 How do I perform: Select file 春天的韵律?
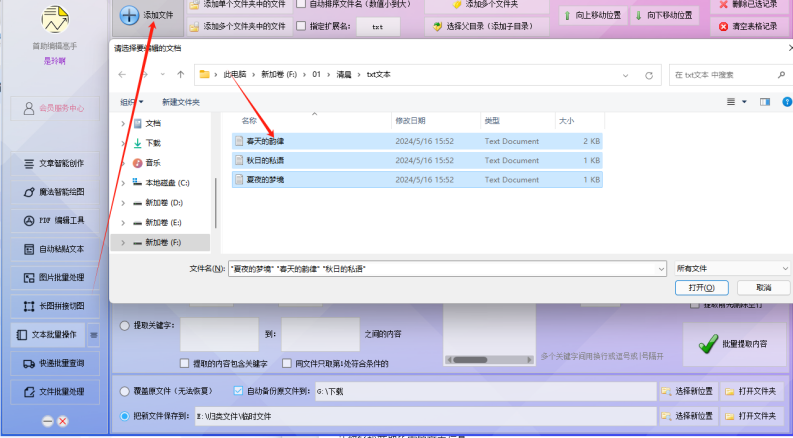coord(417,141)
